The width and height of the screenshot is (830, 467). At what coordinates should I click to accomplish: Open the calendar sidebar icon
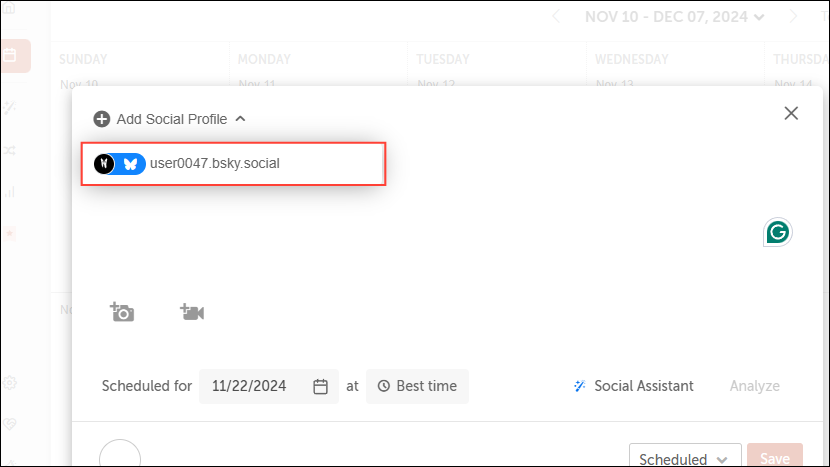11,56
